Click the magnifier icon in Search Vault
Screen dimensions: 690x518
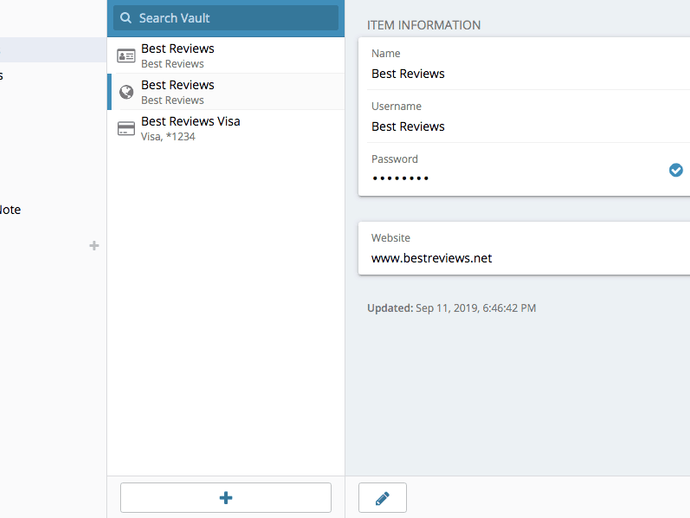click(126, 18)
